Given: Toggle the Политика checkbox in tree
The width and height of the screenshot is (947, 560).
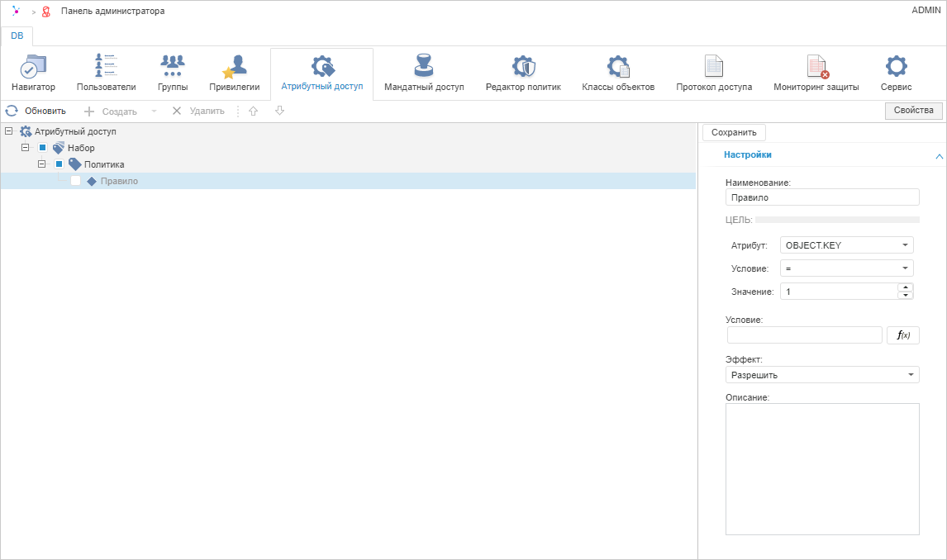Looking at the screenshot, I should 59,164.
